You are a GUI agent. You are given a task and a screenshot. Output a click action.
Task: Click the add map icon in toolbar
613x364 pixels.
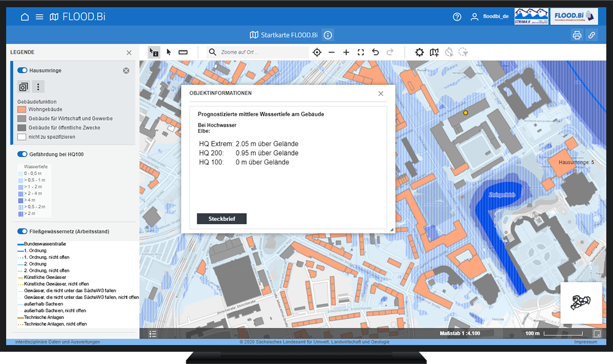(434, 52)
